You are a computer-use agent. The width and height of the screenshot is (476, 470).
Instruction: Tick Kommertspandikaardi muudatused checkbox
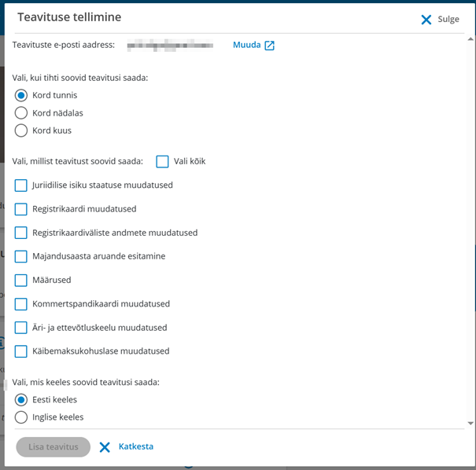(x=21, y=304)
